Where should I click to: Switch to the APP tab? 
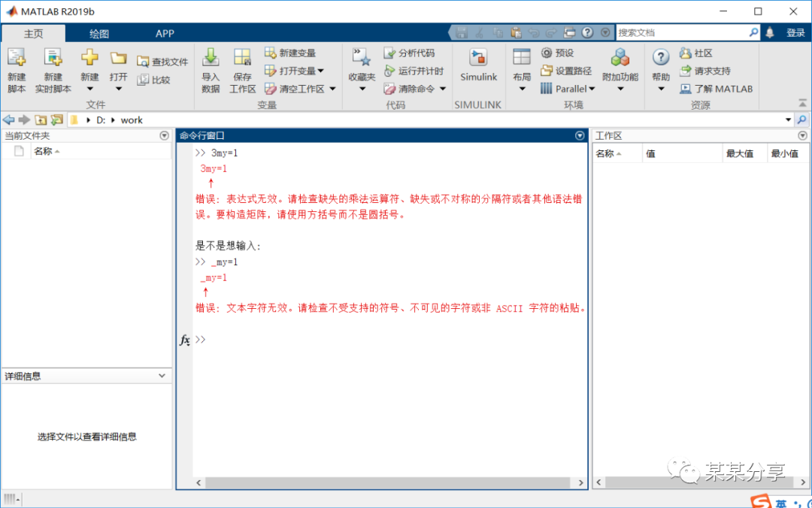pyautogui.click(x=165, y=34)
